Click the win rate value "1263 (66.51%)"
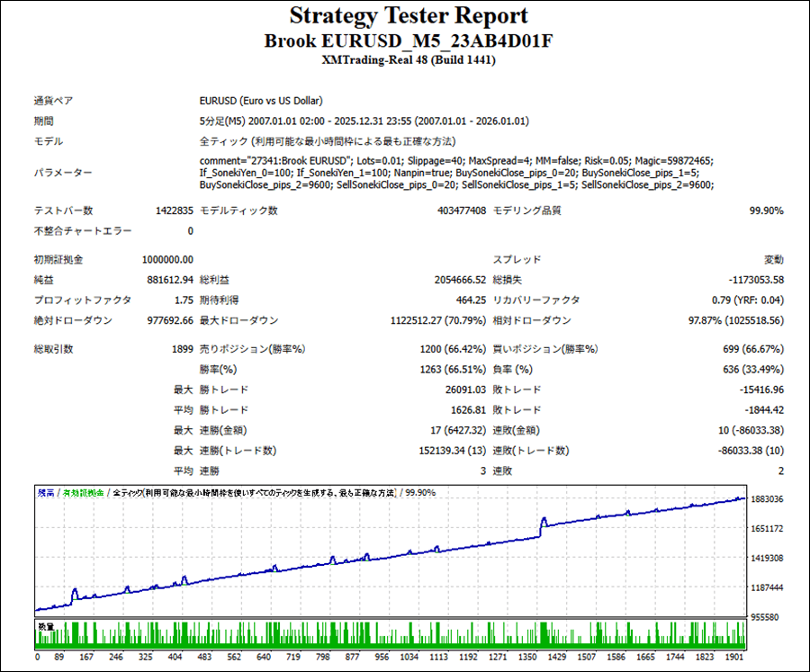The image size is (810, 672). (453, 370)
